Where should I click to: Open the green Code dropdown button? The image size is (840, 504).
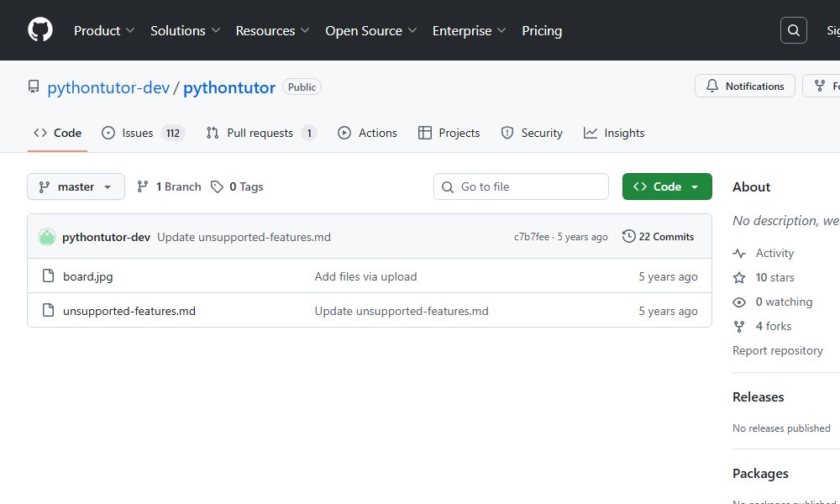(667, 186)
